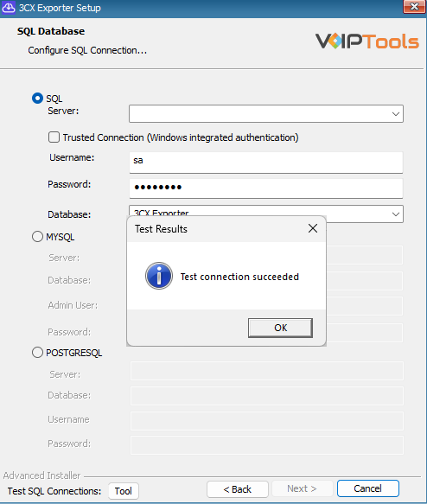Image resolution: width=427 pixels, height=504 pixels.
Task: Close the 3CX Exporter Setup window
Action: tap(414, 6)
